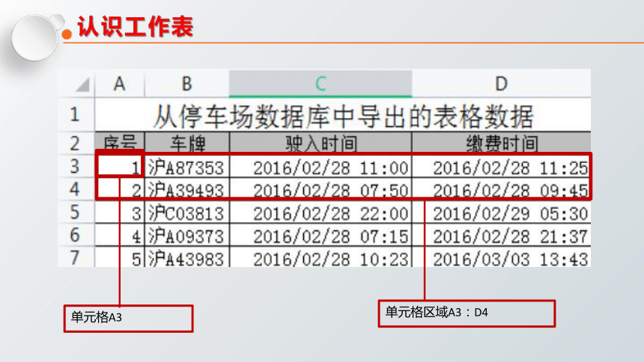
Task: Click the 驶入时间 header cell
Action: click(321, 142)
